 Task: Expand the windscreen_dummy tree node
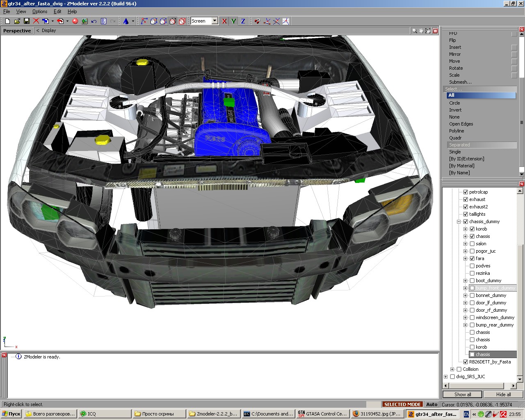click(466, 317)
